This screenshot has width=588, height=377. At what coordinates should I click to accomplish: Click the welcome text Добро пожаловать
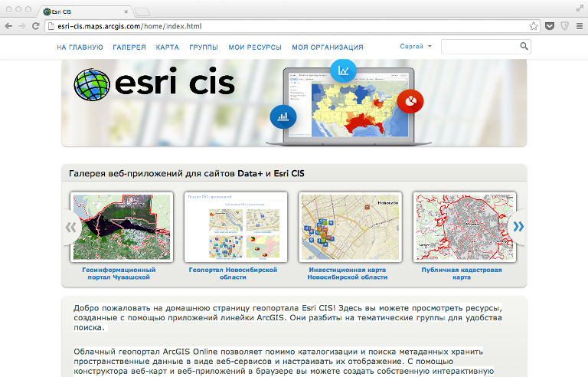click(288, 318)
